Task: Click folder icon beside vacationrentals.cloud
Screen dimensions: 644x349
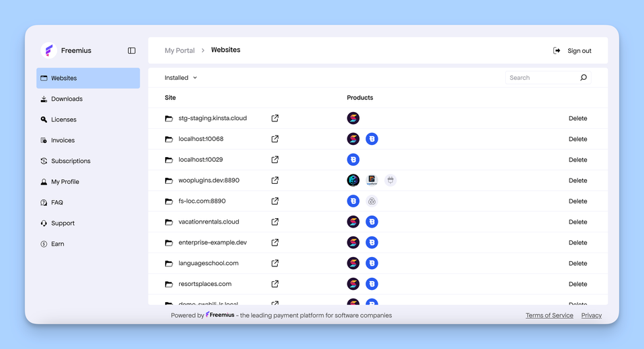Action: 169,222
